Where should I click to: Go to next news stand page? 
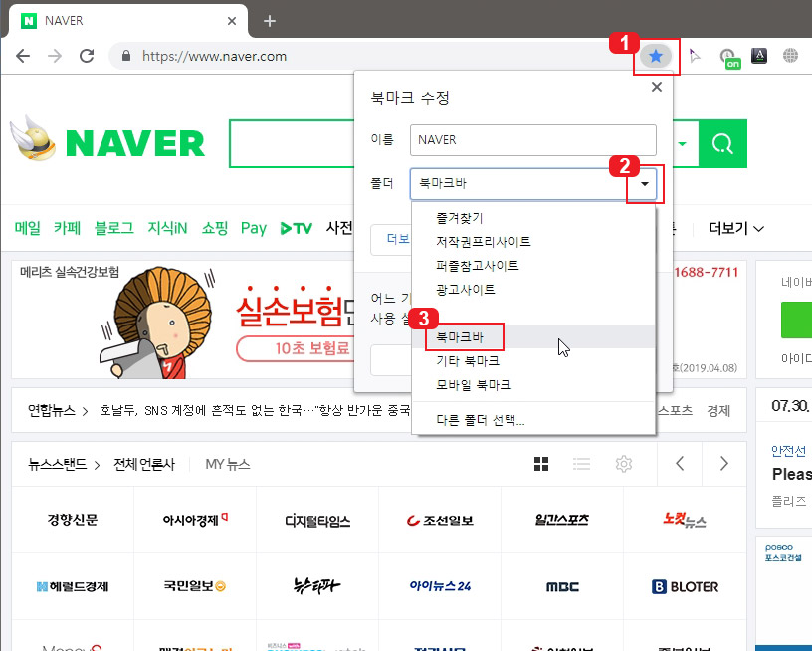click(x=724, y=463)
